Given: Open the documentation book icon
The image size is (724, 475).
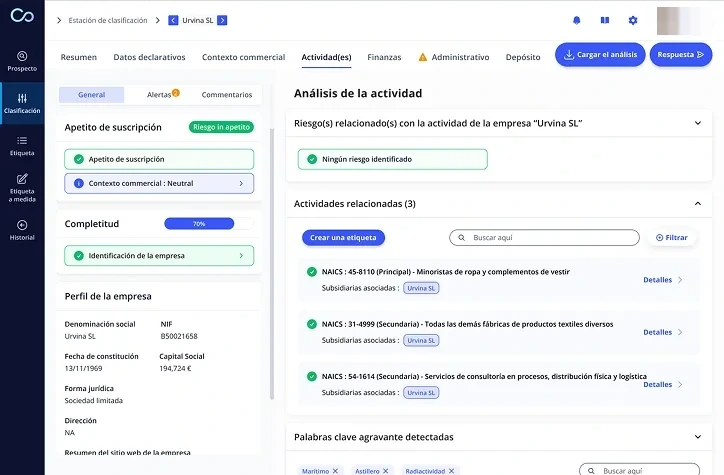Looking at the screenshot, I should coord(604,20).
